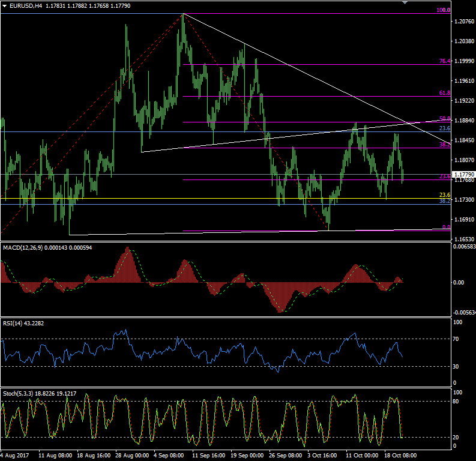This screenshot has width=476, height=461.
Task: Click the 11 Oct 00:00 time label
Action: 358,456
